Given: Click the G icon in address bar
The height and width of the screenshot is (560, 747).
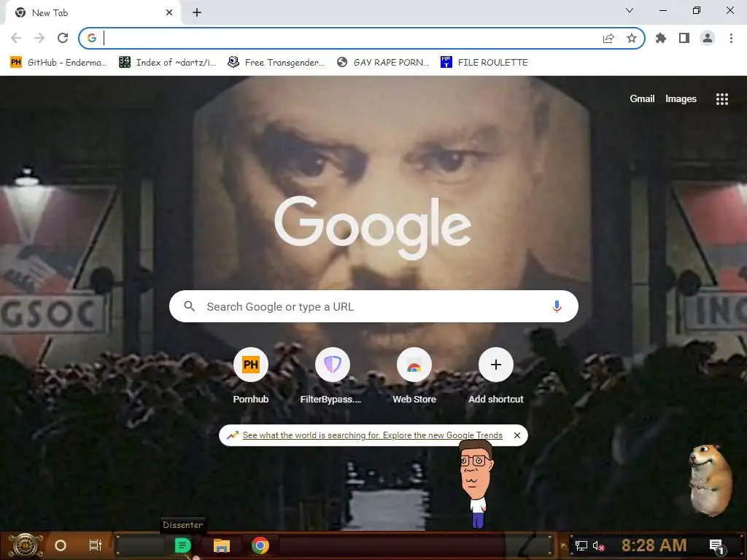Looking at the screenshot, I should [x=91, y=38].
